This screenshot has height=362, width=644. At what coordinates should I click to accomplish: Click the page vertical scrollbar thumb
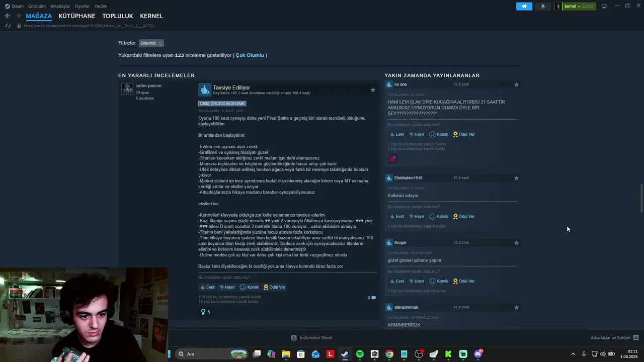click(x=641, y=199)
